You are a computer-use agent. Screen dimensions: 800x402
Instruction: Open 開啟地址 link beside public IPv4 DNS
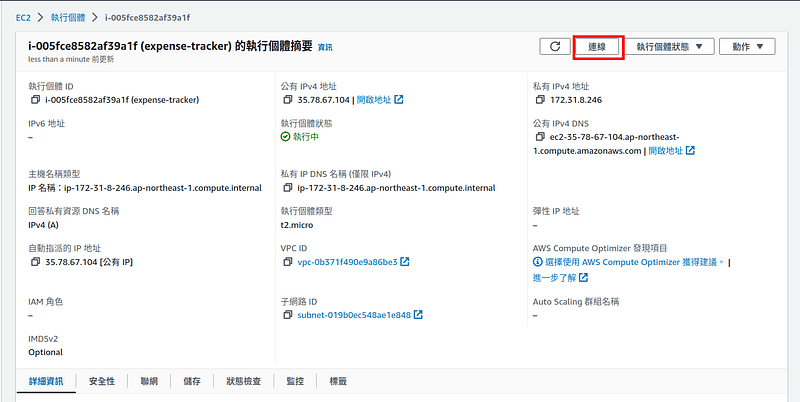coord(665,151)
